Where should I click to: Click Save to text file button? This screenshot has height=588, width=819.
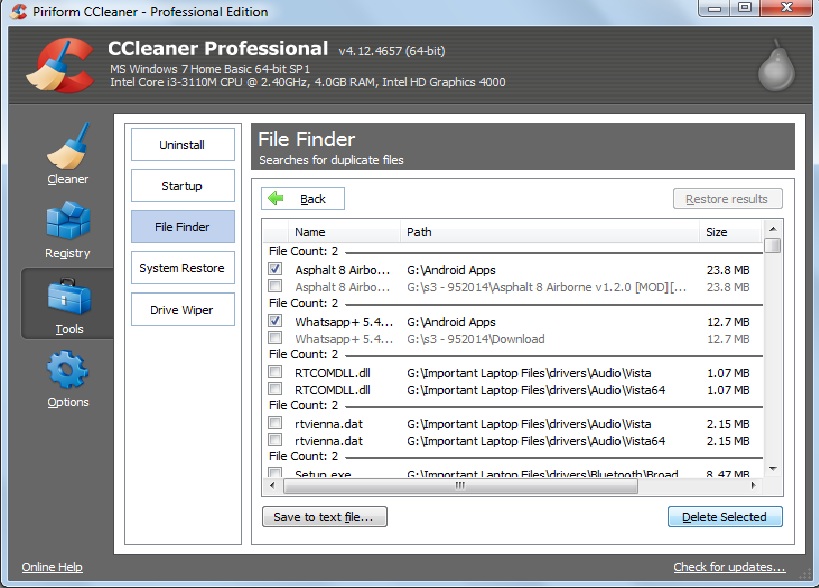point(324,516)
